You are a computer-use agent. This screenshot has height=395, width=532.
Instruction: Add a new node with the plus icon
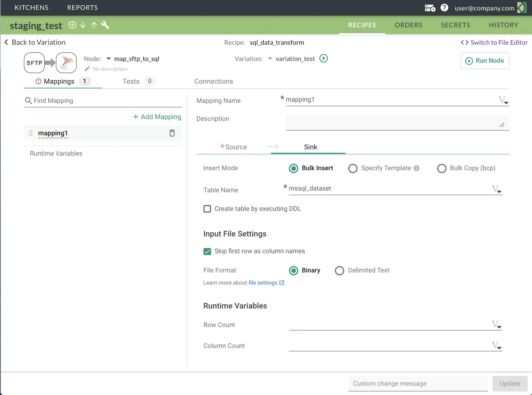tap(72, 25)
